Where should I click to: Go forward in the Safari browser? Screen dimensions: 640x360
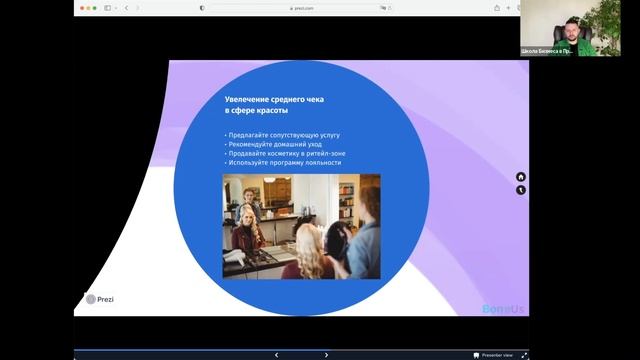(x=138, y=8)
